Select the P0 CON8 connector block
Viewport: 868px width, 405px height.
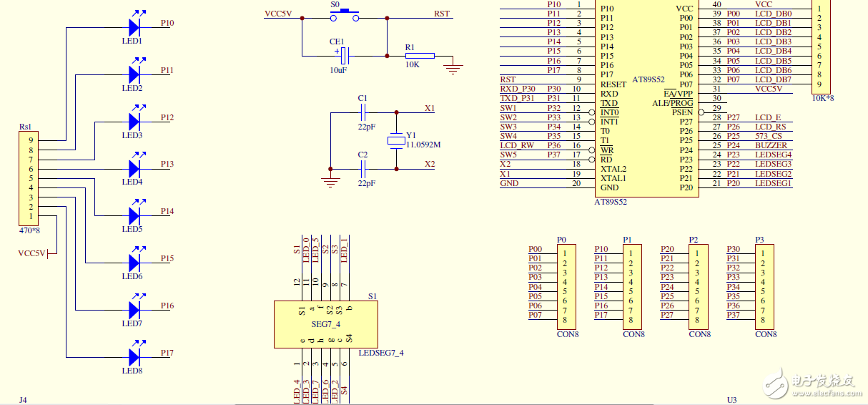coord(568,286)
